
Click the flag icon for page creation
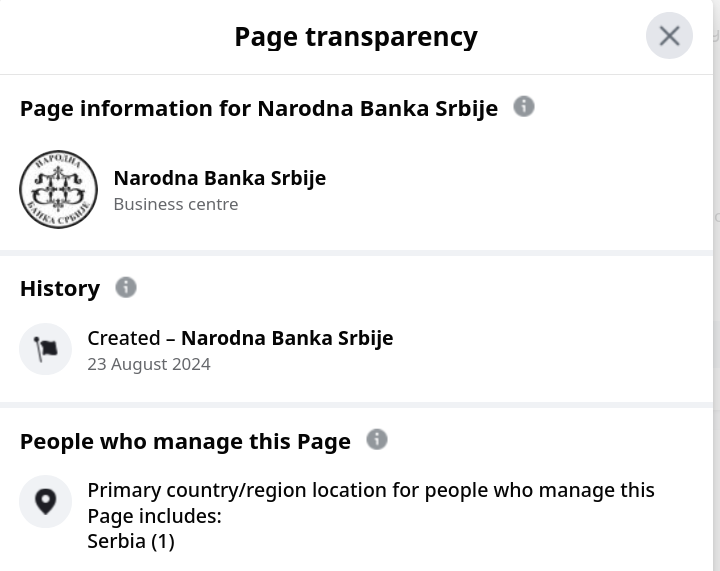coord(45,349)
